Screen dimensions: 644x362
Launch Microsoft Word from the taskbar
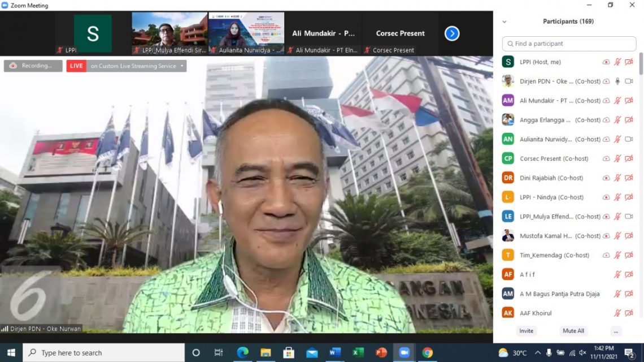pyautogui.click(x=334, y=352)
